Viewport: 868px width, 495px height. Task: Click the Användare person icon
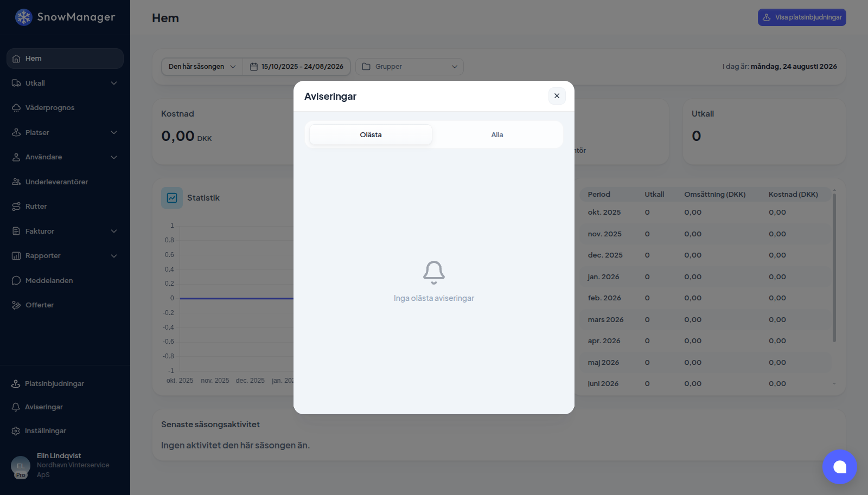16,157
